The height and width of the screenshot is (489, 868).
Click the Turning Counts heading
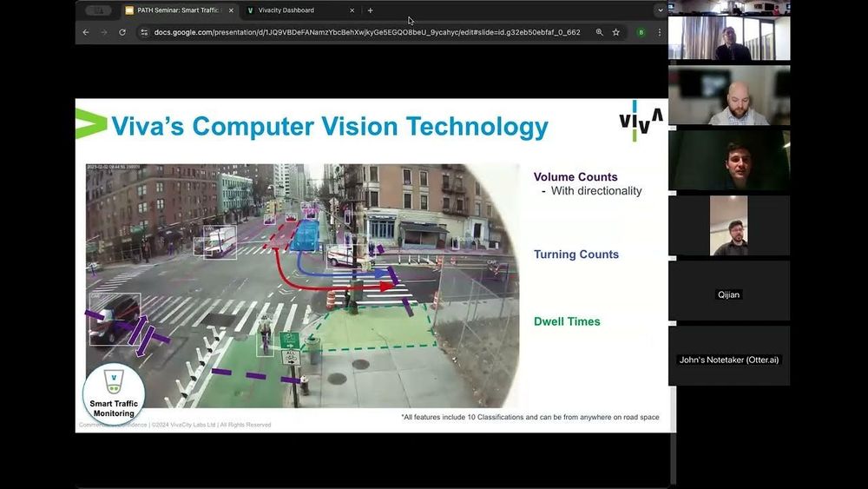tap(575, 254)
